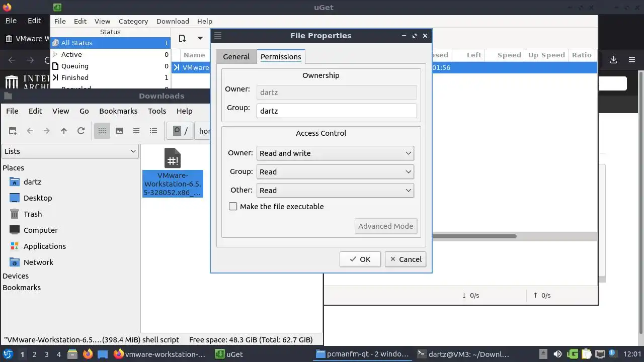This screenshot has height=362, width=644.
Task: Switch to workspace 3 on taskbar
Action: pyautogui.click(x=46, y=354)
